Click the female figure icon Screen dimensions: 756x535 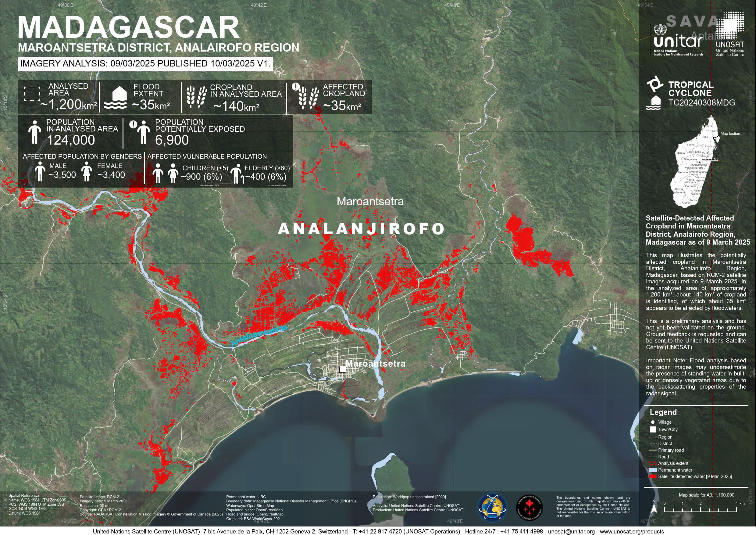[x=87, y=171]
